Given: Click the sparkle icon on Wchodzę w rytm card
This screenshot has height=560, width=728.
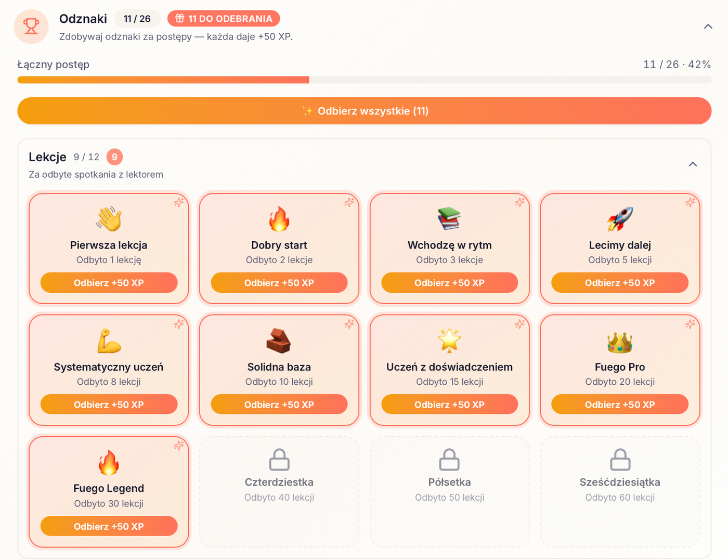Looking at the screenshot, I should 519,202.
